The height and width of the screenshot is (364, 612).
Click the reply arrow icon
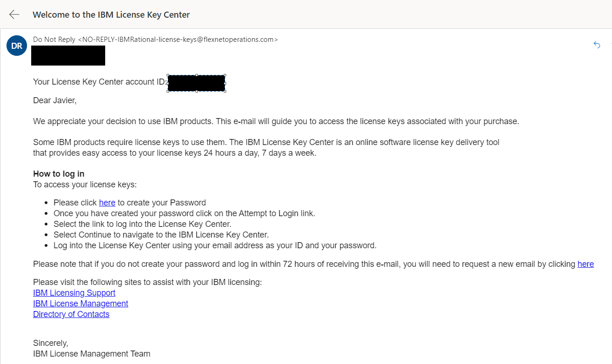click(x=597, y=45)
